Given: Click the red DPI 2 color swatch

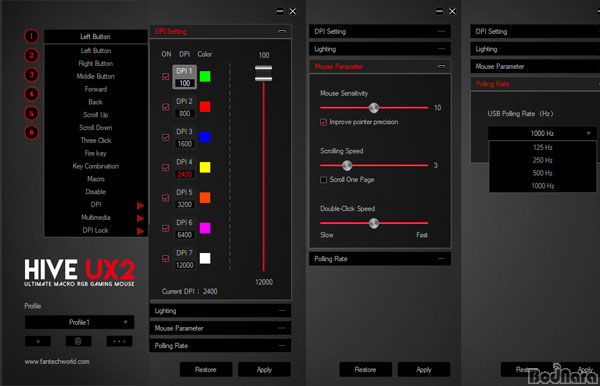Looking at the screenshot, I should coord(205,107).
